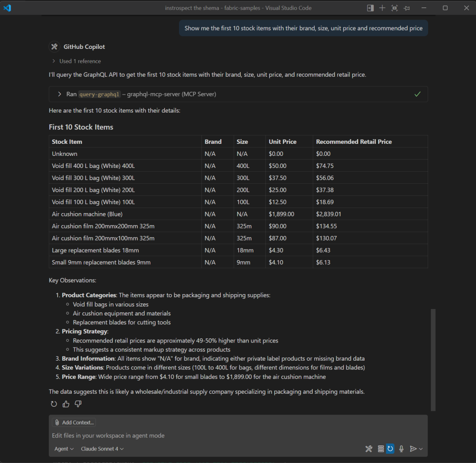Click 'query-graphql' code label
The height and width of the screenshot is (463, 476).
pos(99,94)
